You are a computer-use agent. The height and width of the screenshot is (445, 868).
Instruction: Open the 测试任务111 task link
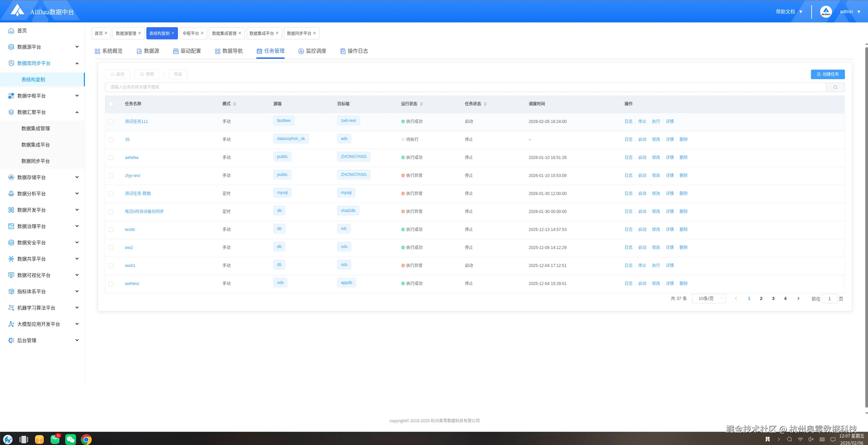(x=136, y=122)
